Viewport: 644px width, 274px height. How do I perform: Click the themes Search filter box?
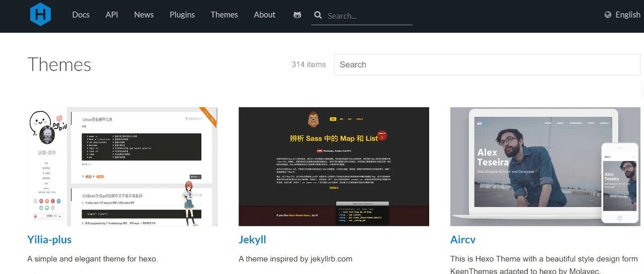point(487,64)
